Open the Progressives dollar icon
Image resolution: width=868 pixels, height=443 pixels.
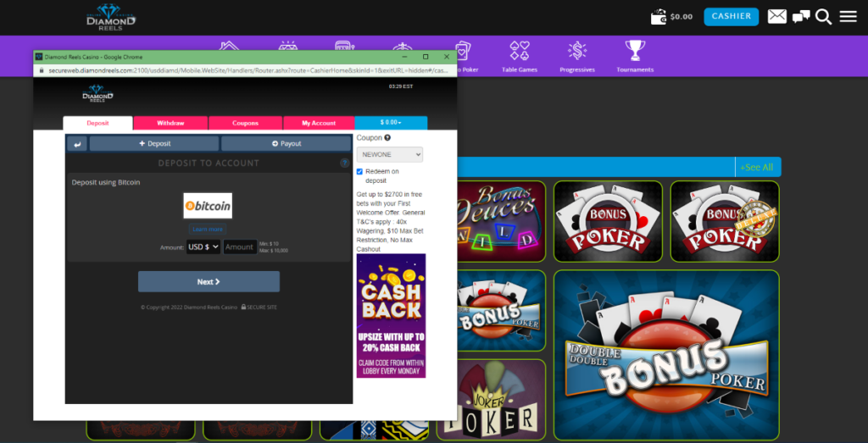click(576, 51)
